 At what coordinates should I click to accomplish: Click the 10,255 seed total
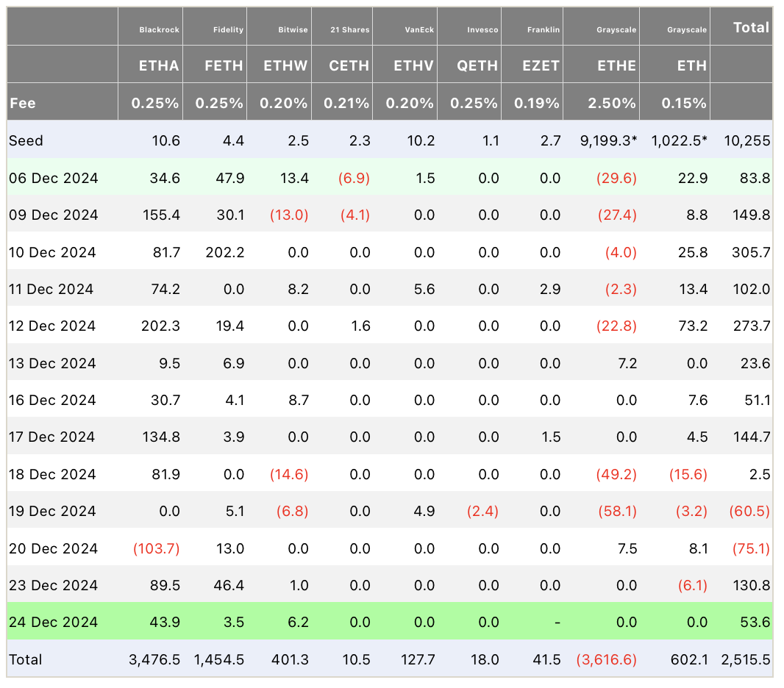(747, 141)
